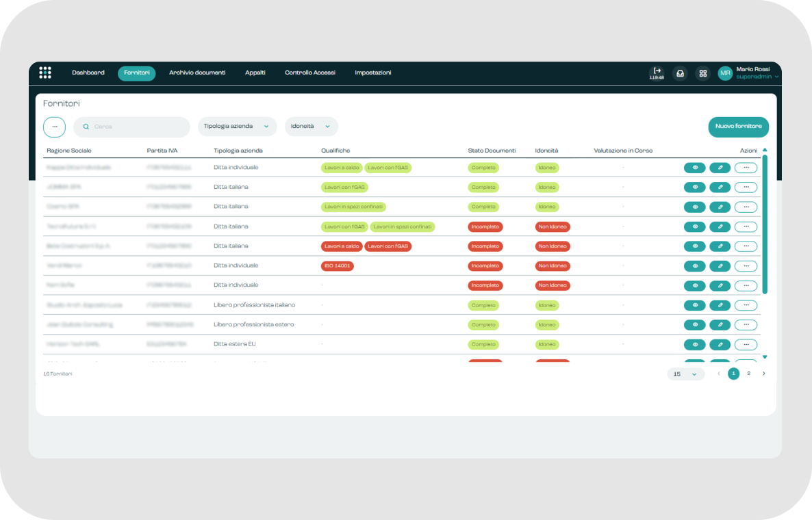Expand the Idoneità filter dropdown

[x=312, y=127]
